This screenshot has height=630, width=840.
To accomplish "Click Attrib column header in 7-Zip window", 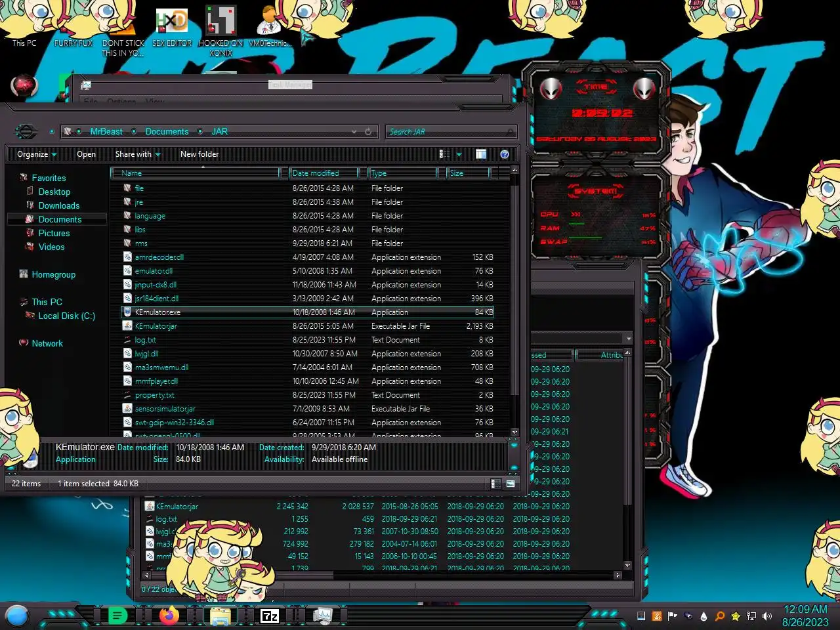I will coord(599,355).
